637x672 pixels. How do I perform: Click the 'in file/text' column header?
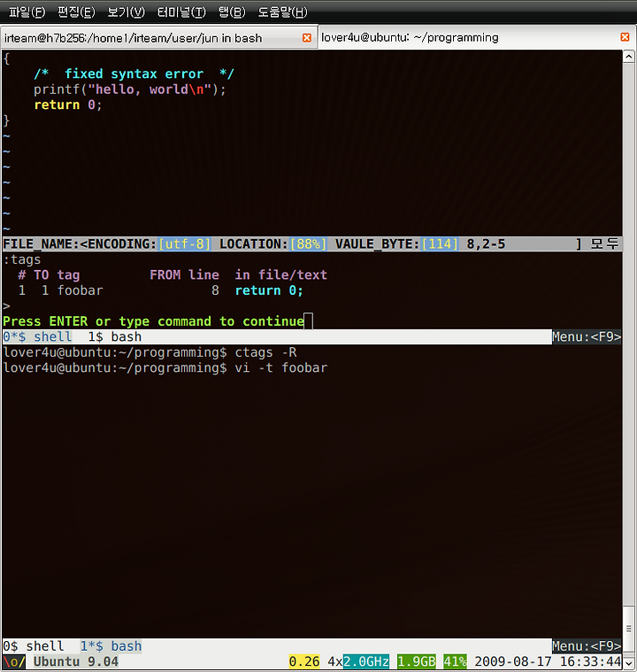[x=281, y=274]
